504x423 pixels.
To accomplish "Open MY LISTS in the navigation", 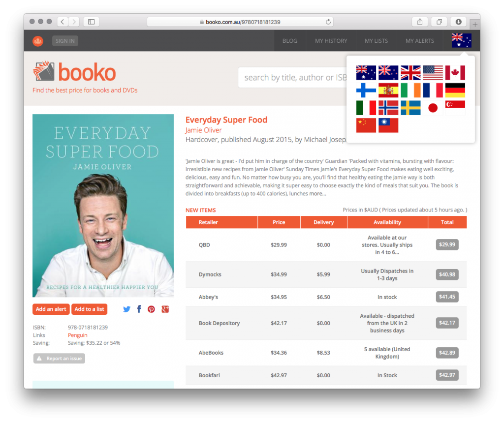I will 377,41.
